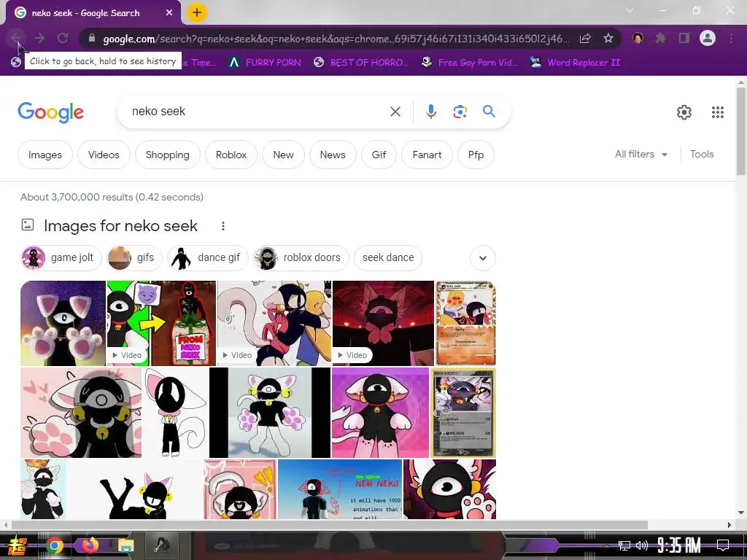This screenshot has width=747, height=560.
Task: Expand more image suggestion chips
Action: click(483, 258)
